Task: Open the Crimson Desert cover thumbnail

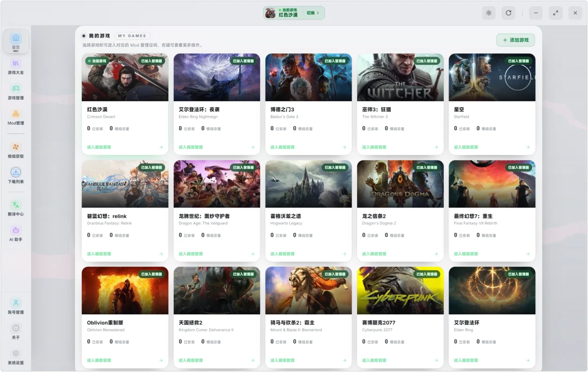Action: coord(125,77)
